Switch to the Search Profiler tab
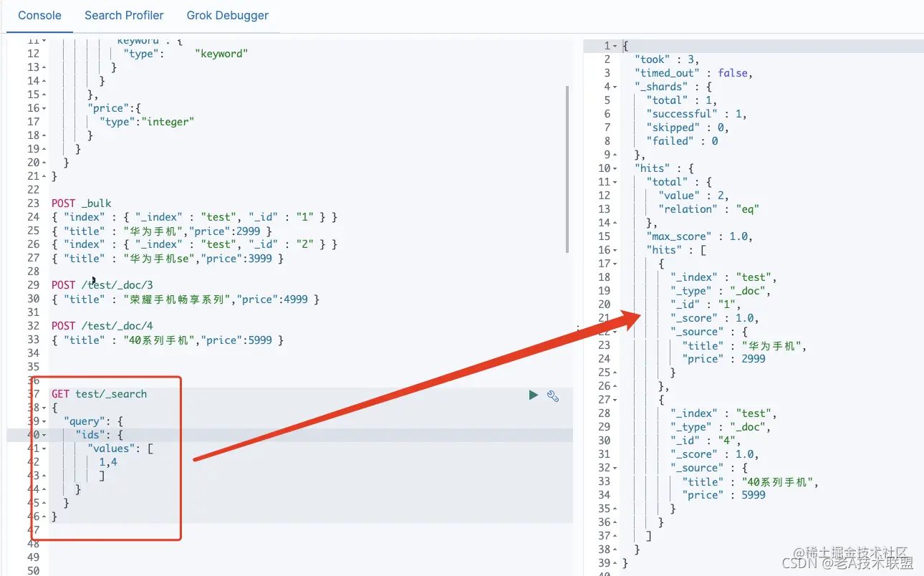Screen dimensions: 924x576 click(124, 15)
